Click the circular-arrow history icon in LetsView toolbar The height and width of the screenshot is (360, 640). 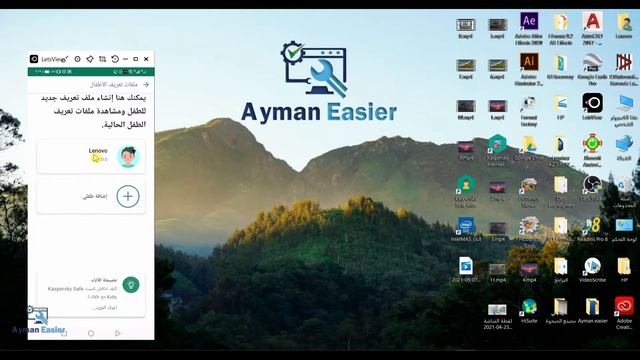pyautogui.click(x=115, y=59)
